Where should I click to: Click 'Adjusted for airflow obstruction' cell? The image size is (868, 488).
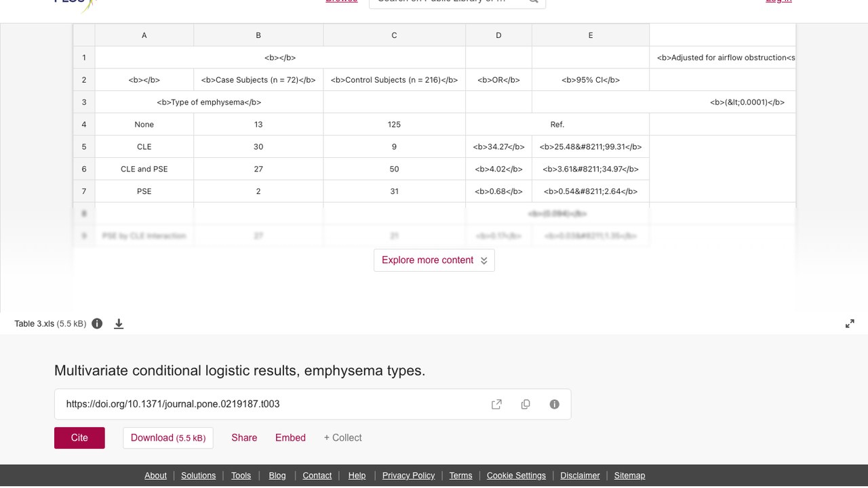coord(722,58)
